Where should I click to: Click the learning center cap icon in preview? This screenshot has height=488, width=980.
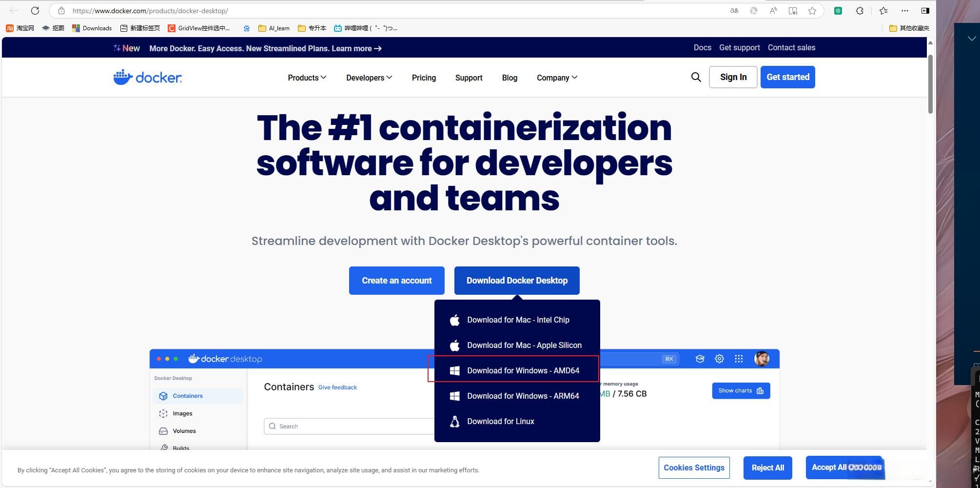click(700, 359)
